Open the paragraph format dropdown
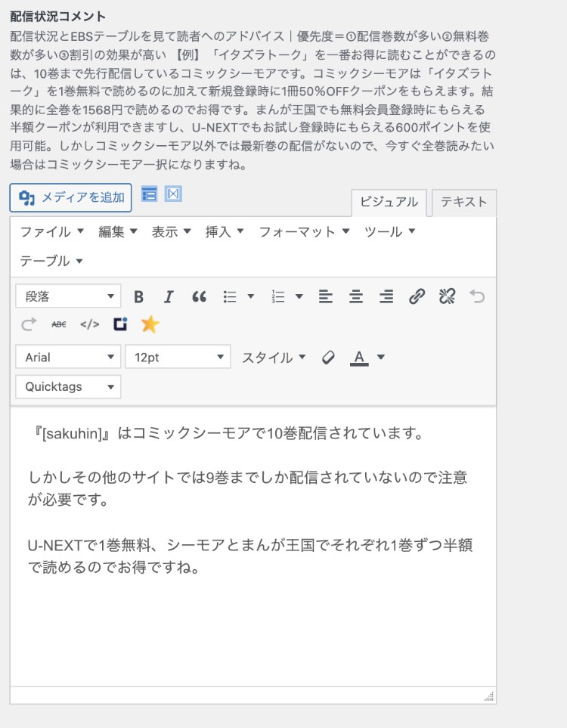The width and height of the screenshot is (567, 728). coord(68,297)
